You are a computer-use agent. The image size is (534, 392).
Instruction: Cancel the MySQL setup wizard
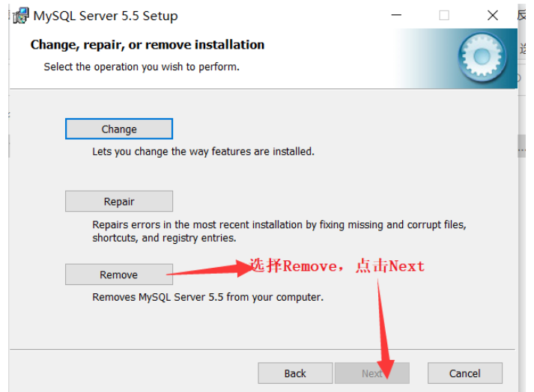click(464, 373)
